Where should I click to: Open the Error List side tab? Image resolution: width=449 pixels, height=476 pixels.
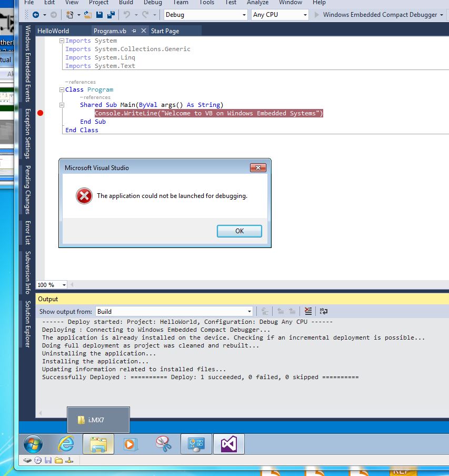point(27,233)
